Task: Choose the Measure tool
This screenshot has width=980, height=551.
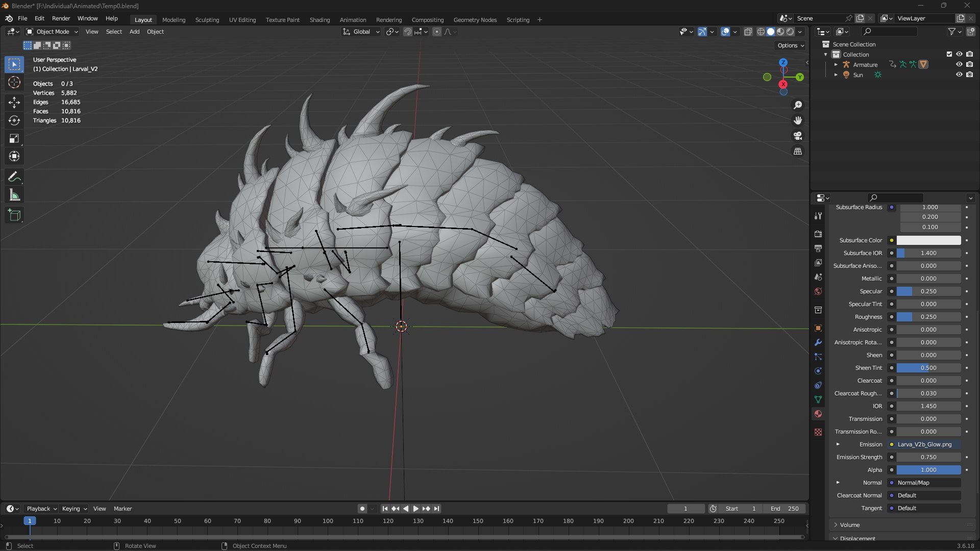Action: (x=14, y=195)
